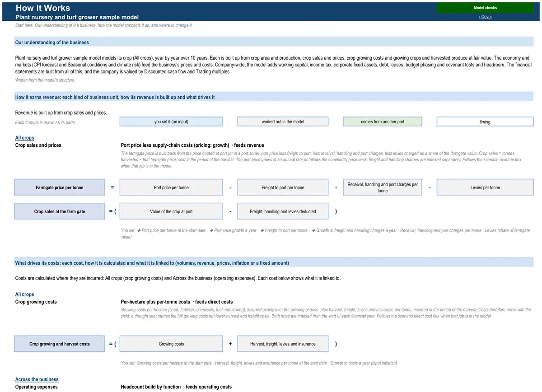Click the 'comes from another part' legend box
The image size is (542, 392).
click(x=383, y=121)
